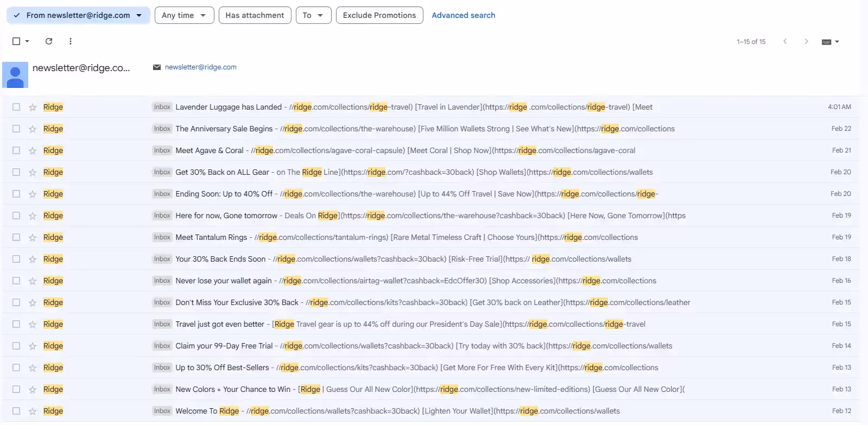
Task: Star Get 30% Back on ALL Gear email
Action: pos(33,173)
